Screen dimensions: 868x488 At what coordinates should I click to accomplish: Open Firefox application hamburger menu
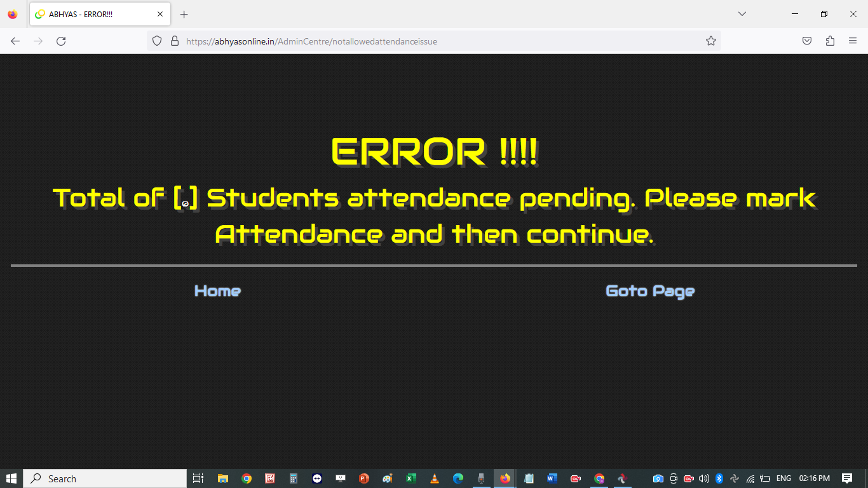pos(853,41)
